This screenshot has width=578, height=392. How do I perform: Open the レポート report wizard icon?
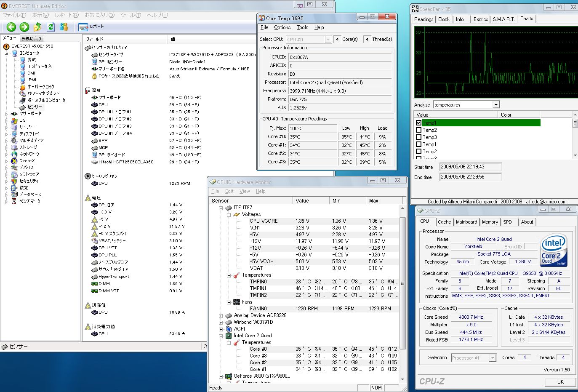pyautogui.click(x=83, y=27)
